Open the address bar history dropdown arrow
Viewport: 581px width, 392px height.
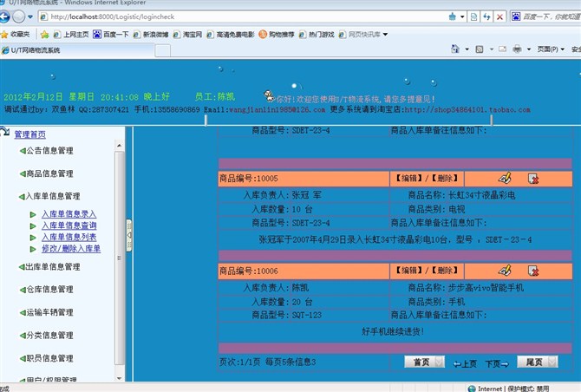pos(462,16)
